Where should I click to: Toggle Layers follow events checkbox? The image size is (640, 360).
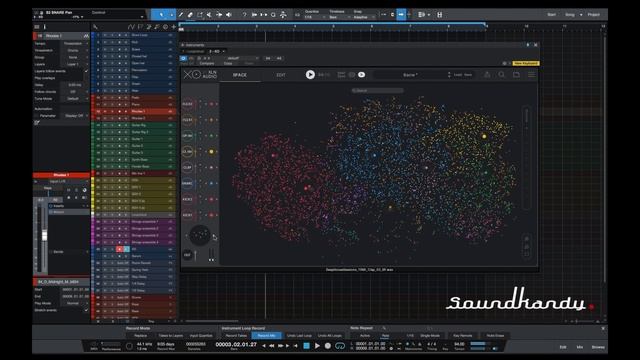(86, 71)
